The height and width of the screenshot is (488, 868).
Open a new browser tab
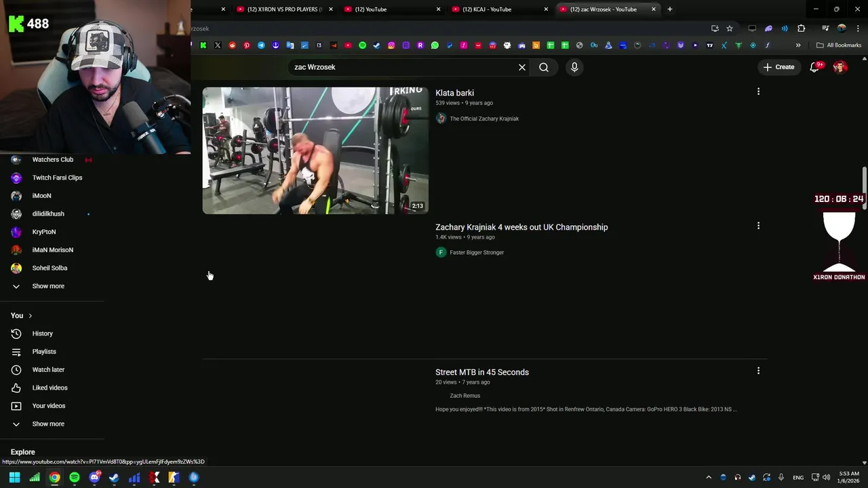[670, 9]
